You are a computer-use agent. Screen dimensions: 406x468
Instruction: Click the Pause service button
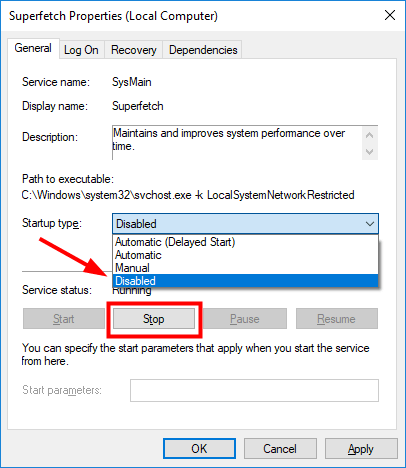[x=245, y=319]
